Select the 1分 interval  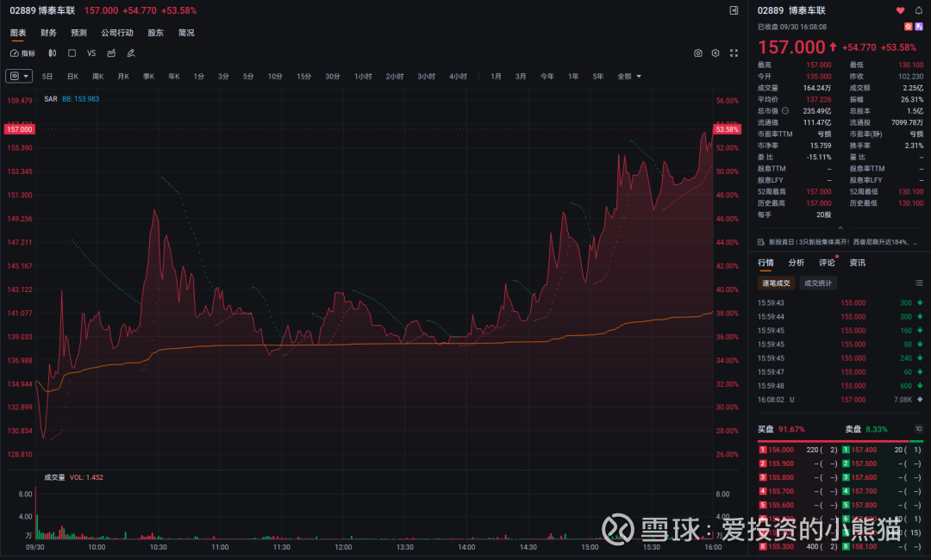pyautogui.click(x=199, y=77)
